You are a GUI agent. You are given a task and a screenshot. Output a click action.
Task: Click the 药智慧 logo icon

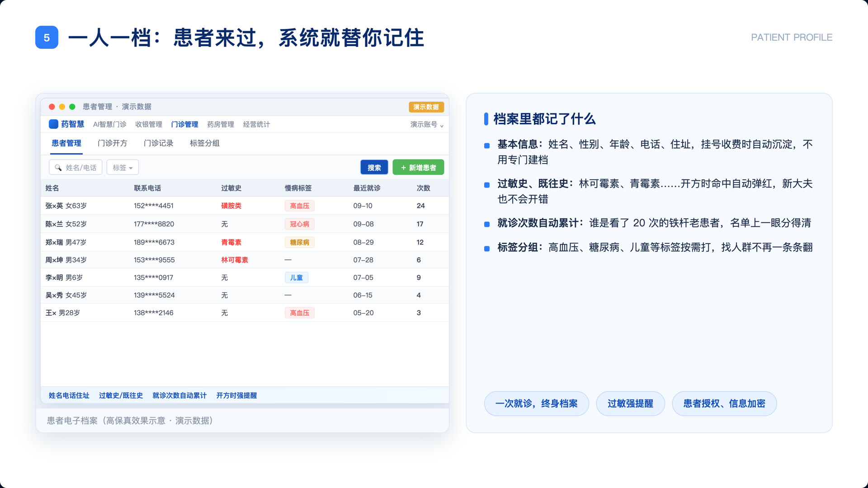(x=53, y=124)
